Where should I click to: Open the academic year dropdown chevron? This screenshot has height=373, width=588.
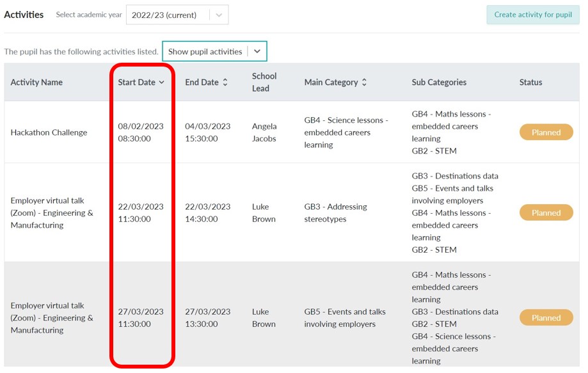(x=219, y=15)
